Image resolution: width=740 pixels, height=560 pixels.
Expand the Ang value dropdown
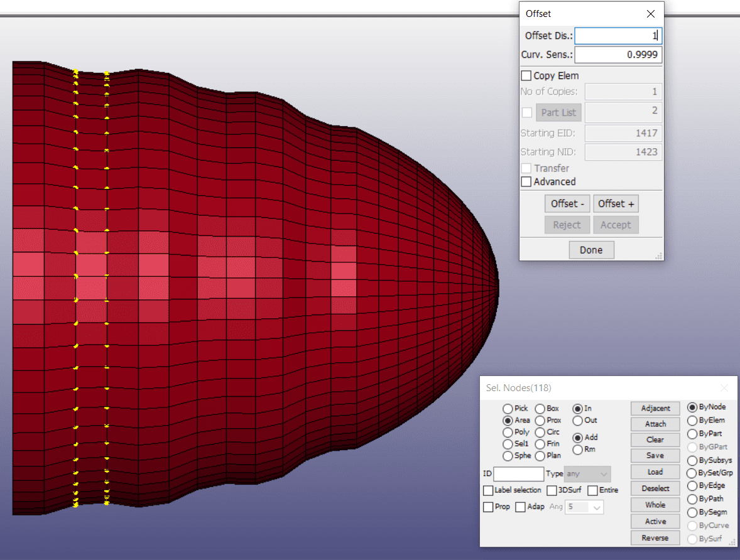click(x=584, y=507)
